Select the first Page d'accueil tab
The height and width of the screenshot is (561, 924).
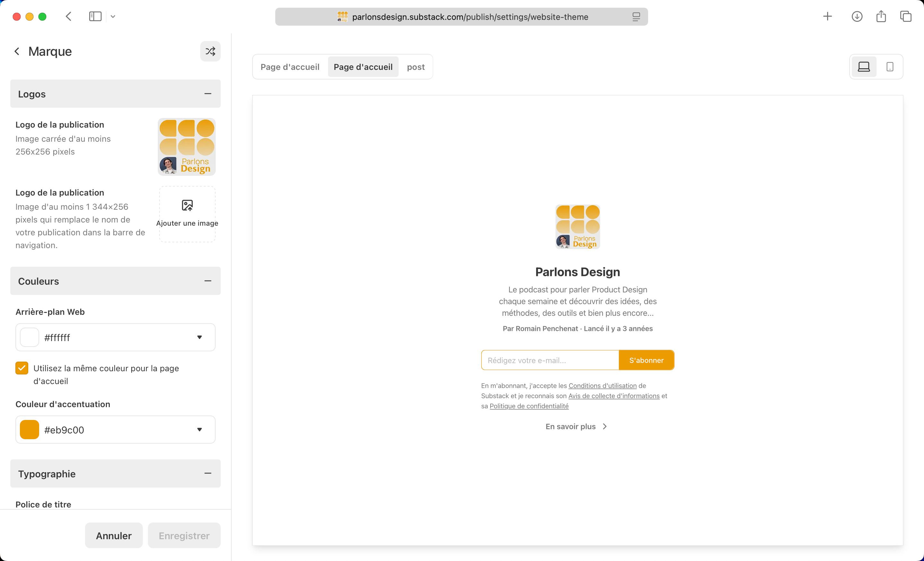290,67
